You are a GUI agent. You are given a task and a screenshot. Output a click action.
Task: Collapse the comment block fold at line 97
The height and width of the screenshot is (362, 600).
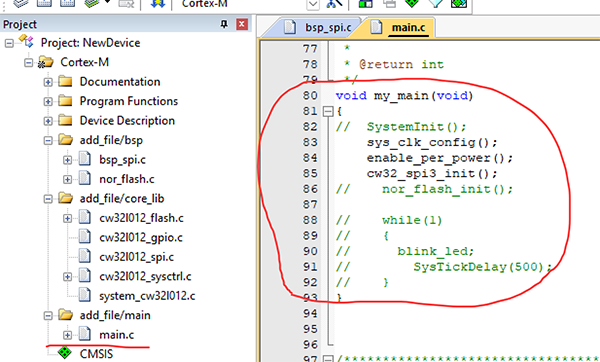coord(328,359)
